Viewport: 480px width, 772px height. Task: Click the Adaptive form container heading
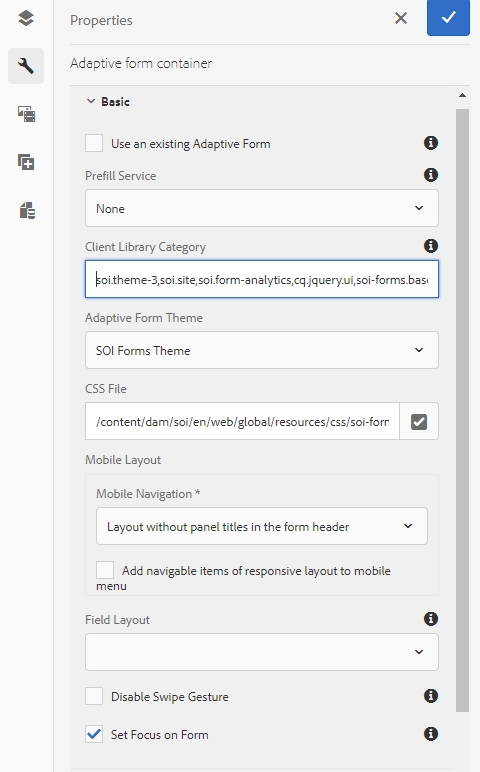click(141, 63)
